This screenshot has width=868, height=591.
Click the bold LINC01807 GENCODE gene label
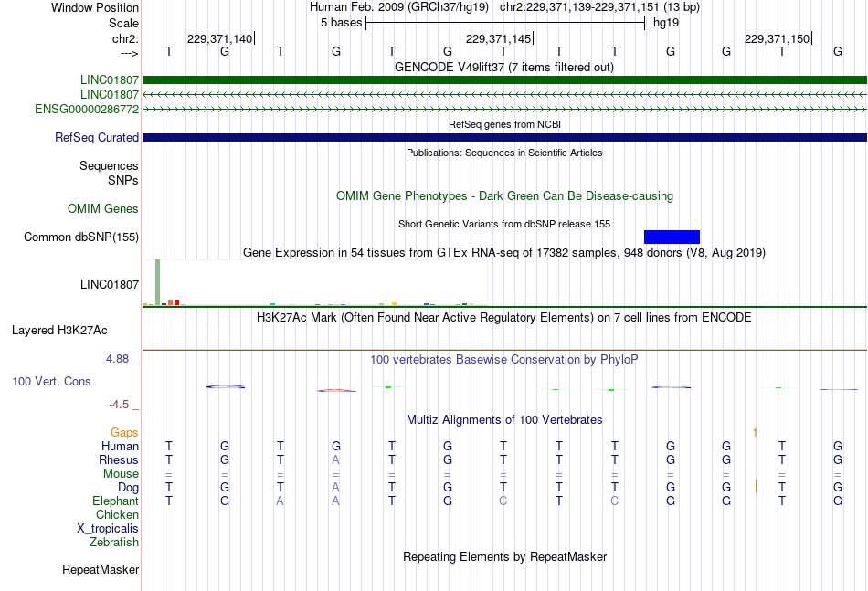point(110,79)
